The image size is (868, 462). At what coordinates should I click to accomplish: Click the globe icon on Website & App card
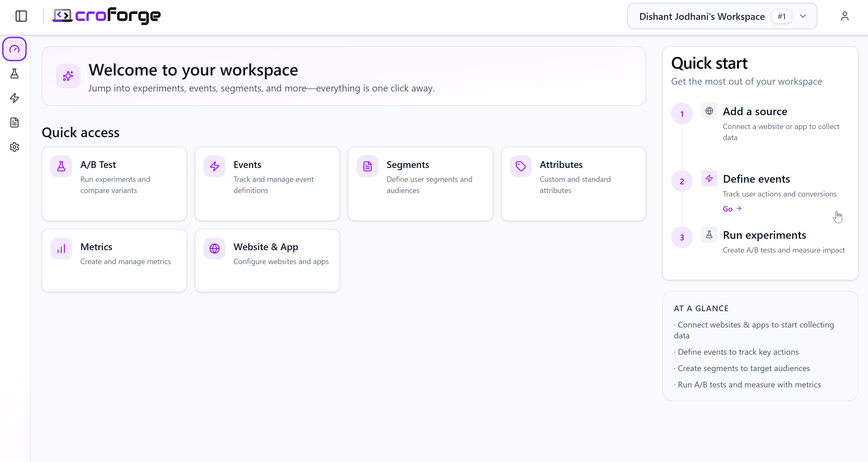[214, 248]
